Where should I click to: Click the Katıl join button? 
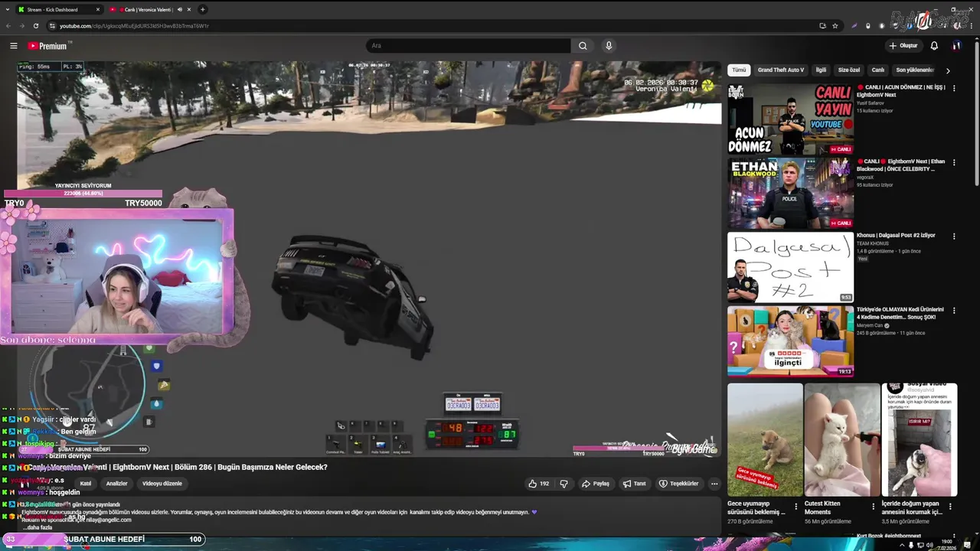click(86, 484)
